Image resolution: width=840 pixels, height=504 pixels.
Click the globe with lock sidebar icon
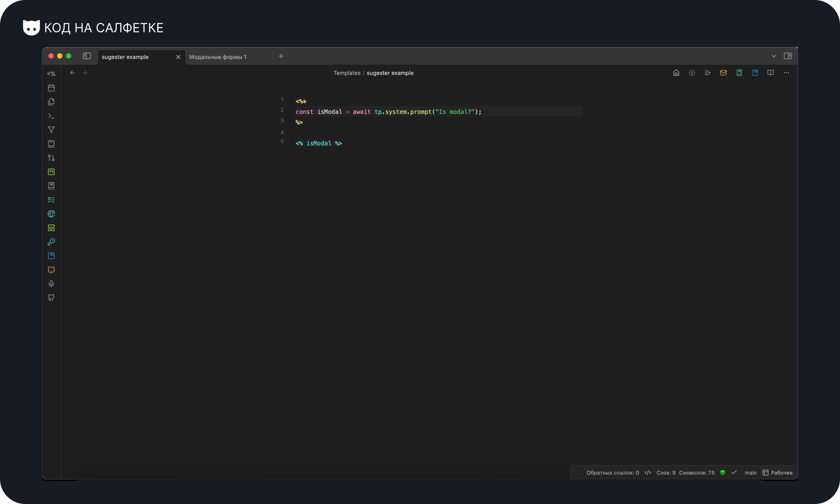point(51,214)
